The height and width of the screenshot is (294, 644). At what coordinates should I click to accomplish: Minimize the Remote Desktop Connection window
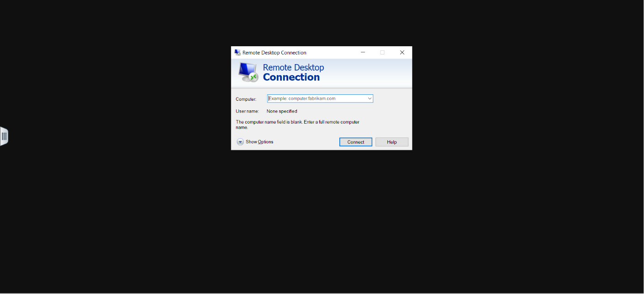[x=363, y=52]
